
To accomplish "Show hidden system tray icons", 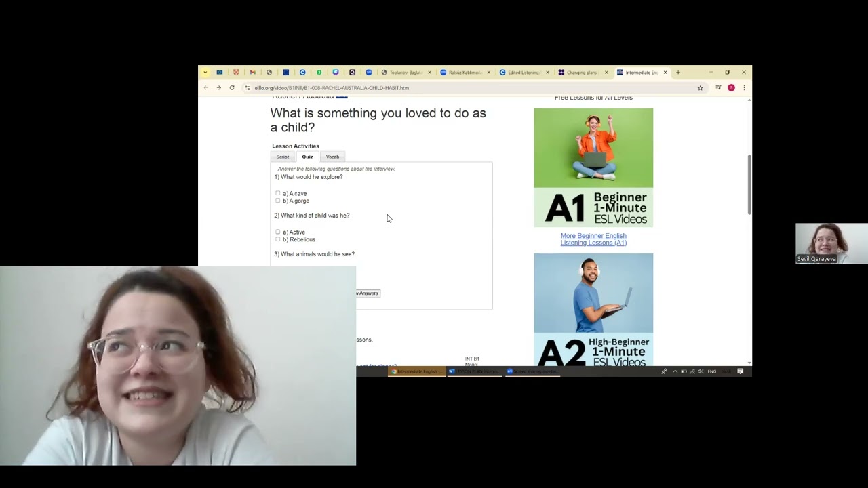I will tap(675, 371).
